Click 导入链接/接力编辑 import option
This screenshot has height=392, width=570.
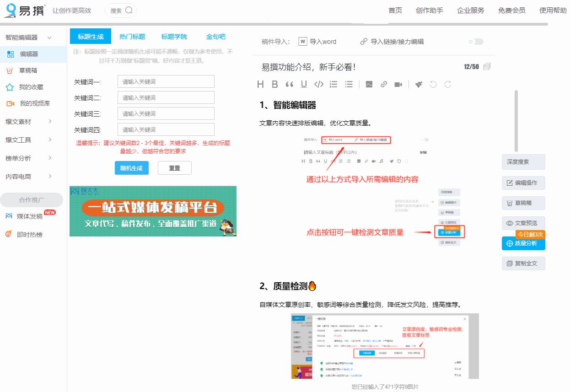point(392,42)
